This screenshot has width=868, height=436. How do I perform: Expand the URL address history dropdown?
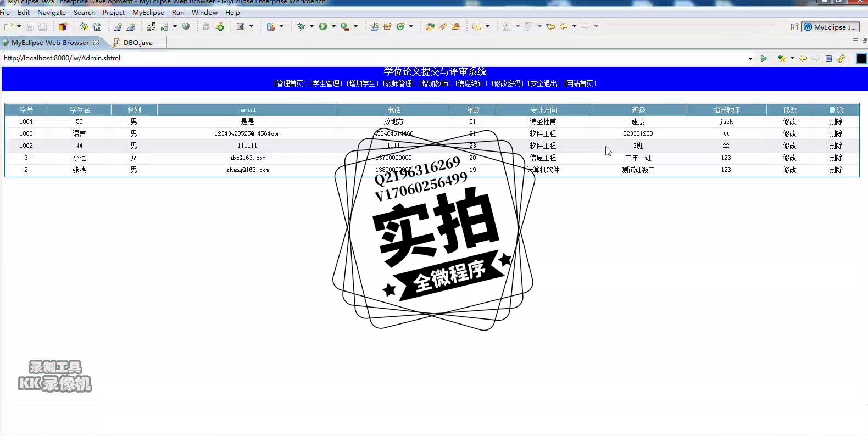[750, 58]
